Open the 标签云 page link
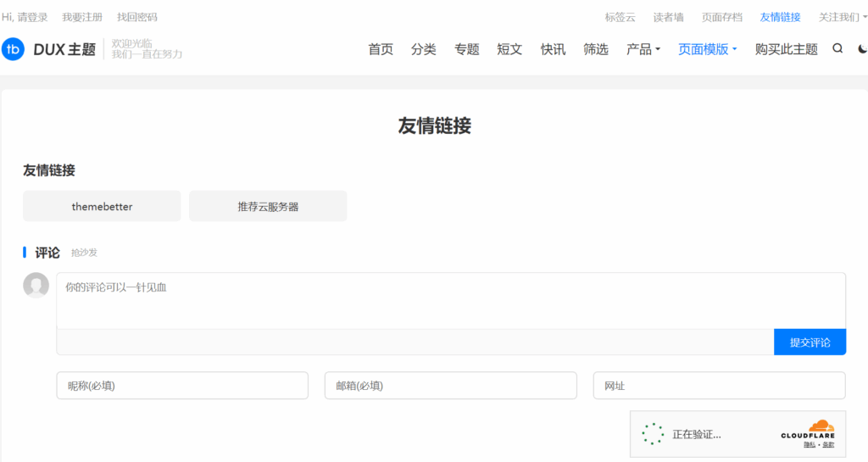Viewport: 868px width, 462px height. (620, 17)
